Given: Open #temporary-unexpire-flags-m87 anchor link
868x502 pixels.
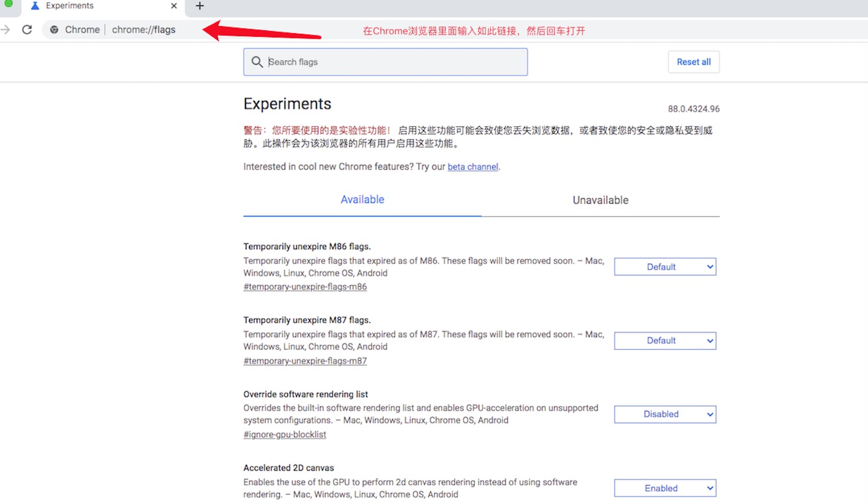Looking at the screenshot, I should [305, 361].
